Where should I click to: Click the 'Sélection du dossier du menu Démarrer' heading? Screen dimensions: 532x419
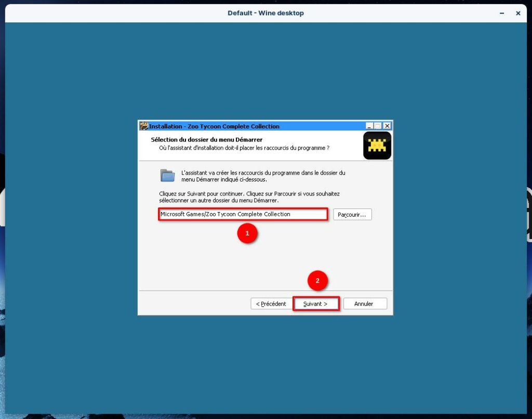coord(206,140)
